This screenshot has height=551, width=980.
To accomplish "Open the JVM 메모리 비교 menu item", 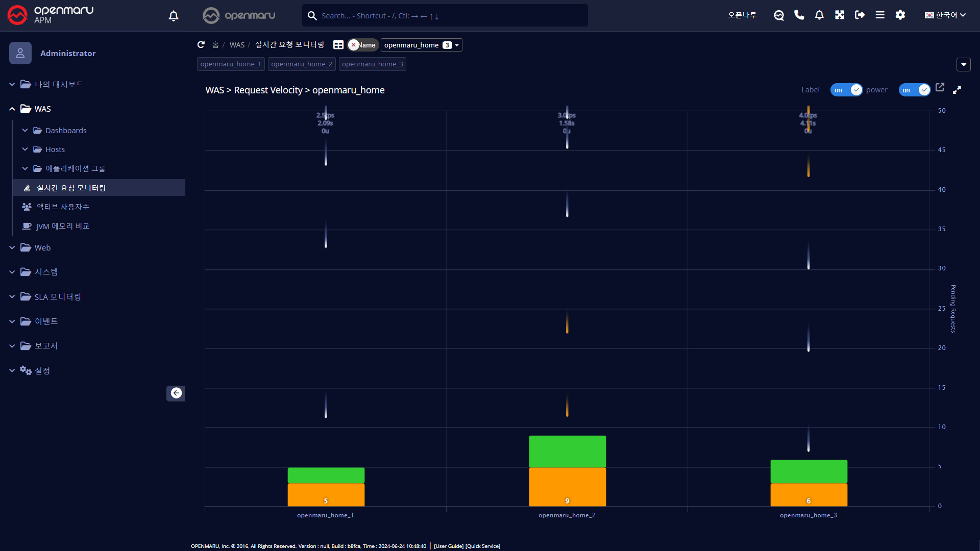I will (63, 226).
